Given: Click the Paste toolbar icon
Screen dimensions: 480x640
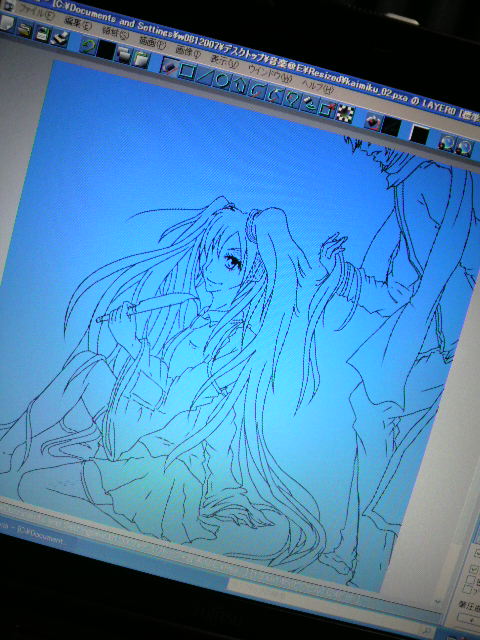Looking at the screenshot, I should click(140, 60).
